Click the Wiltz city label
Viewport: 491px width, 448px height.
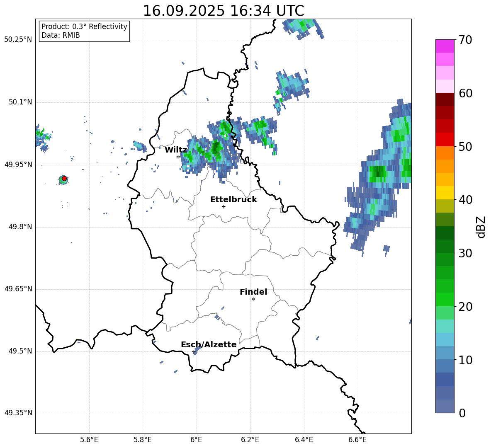[176, 150]
